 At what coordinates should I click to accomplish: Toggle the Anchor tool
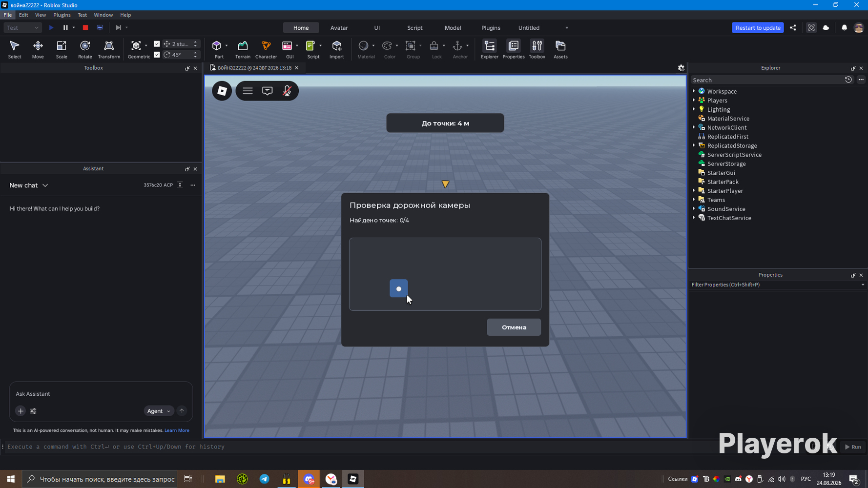(457, 46)
